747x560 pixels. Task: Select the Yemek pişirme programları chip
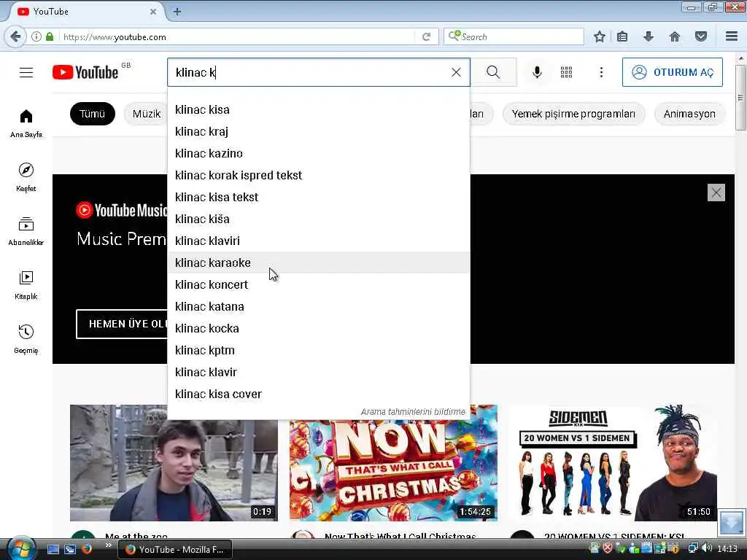click(x=573, y=114)
